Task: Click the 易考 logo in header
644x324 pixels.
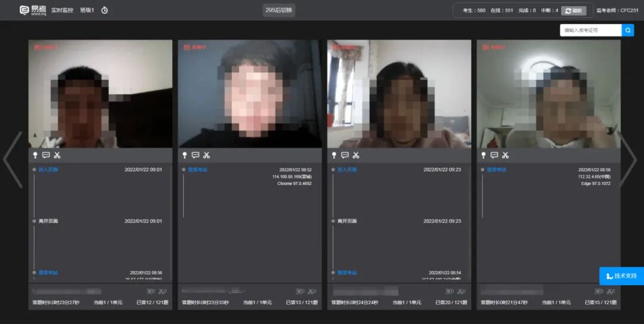Action: coord(33,10)
